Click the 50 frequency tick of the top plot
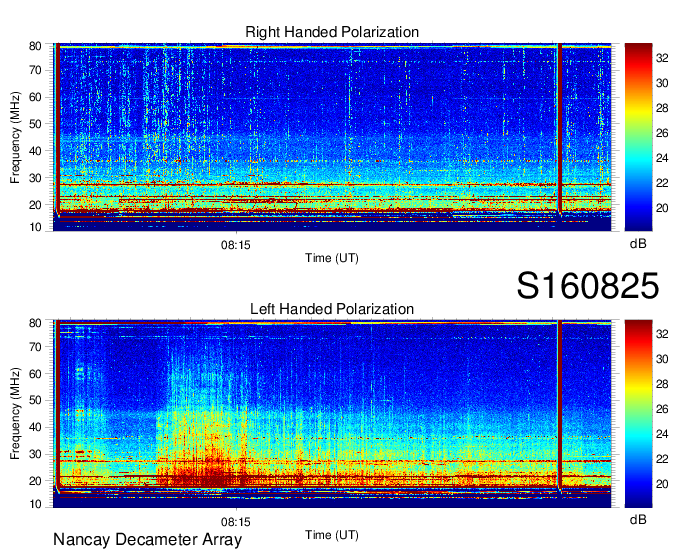Viewport: 680px width, 552px height. tap(35, 124)
